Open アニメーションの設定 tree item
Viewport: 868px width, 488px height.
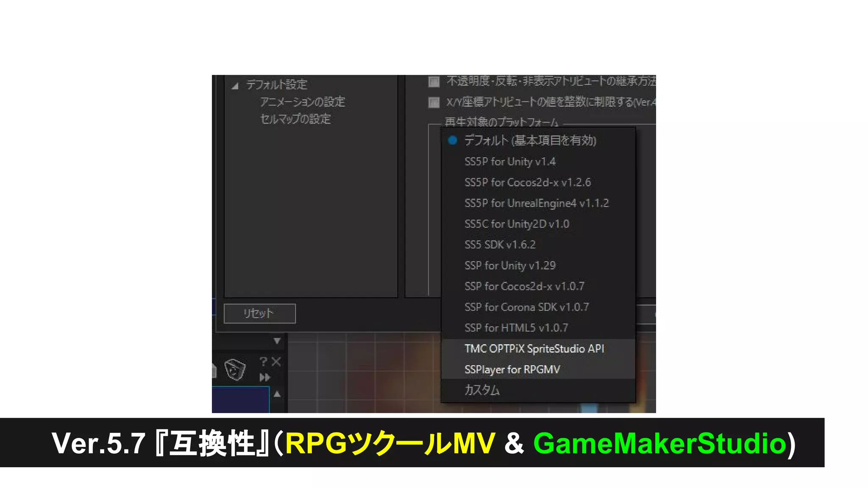point(302,102)
